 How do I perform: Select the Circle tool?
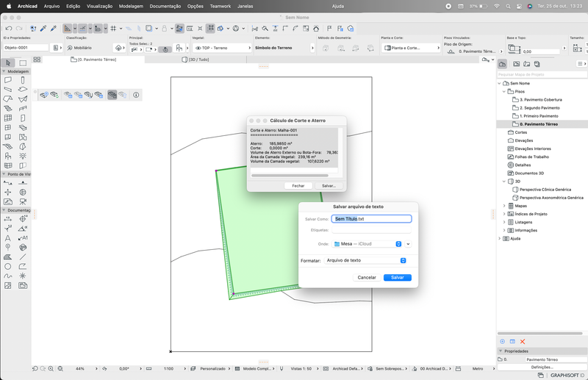8,266
